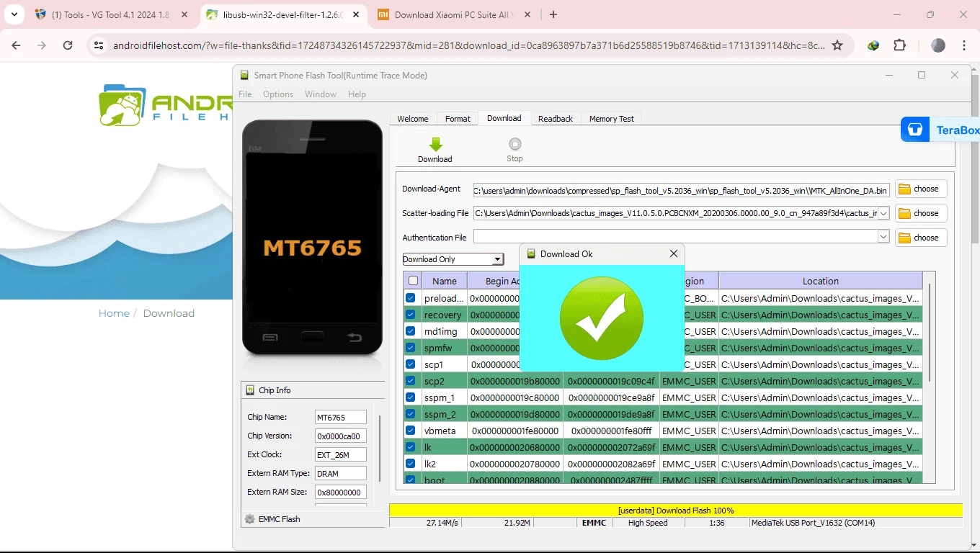Click the Chrome address bar URL

(468, 45)
